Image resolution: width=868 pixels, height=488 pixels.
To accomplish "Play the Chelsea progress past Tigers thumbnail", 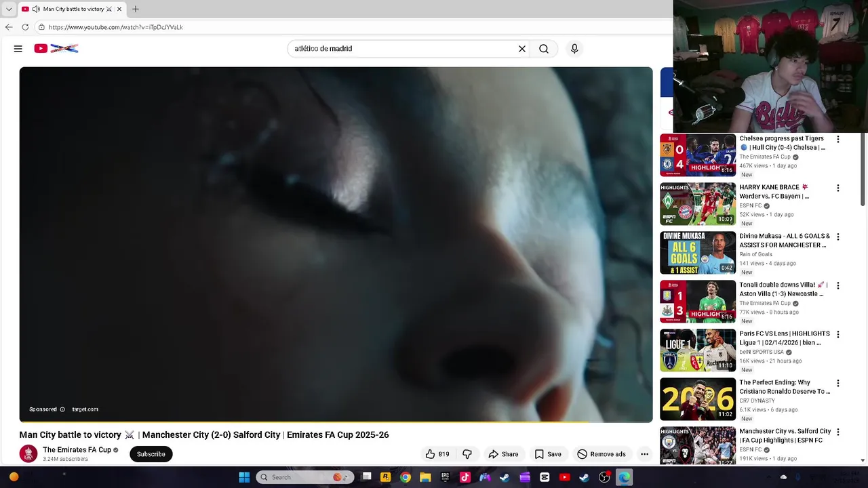I will pyautogui.click(x=698, y=155).
